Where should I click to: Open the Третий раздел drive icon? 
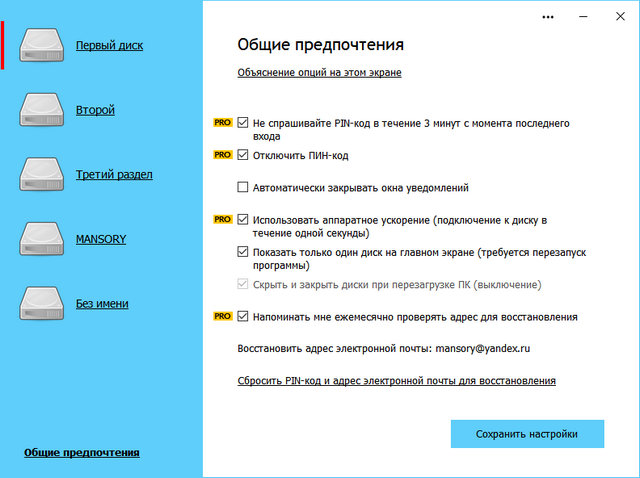[42, 175]
